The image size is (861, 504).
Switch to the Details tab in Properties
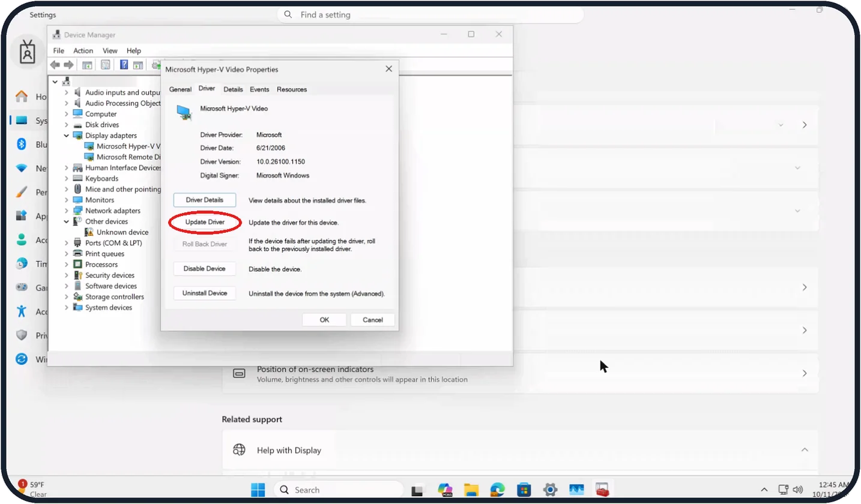233,89
